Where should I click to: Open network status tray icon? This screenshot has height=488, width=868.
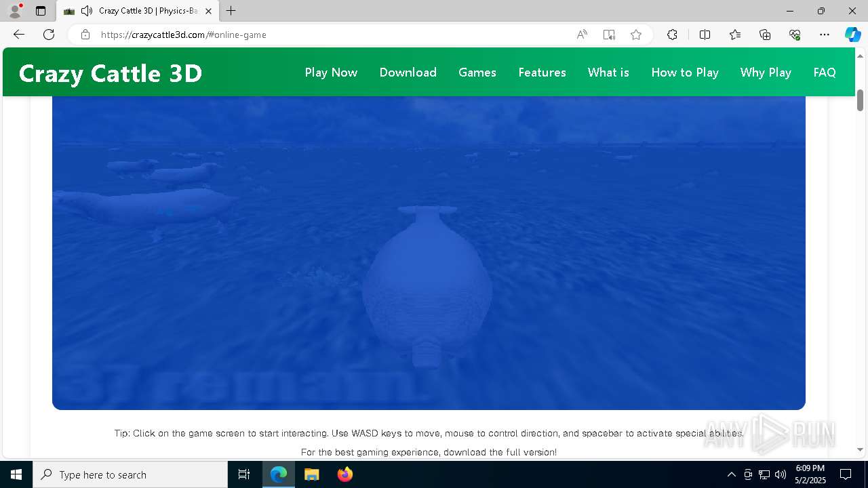(764, 474)
